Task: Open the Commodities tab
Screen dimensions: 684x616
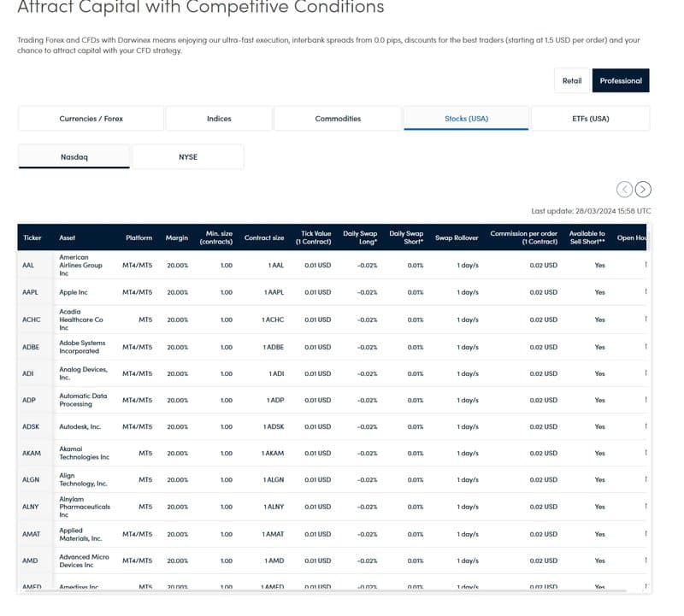Action: pyautogui.click(x=338, y=119)
